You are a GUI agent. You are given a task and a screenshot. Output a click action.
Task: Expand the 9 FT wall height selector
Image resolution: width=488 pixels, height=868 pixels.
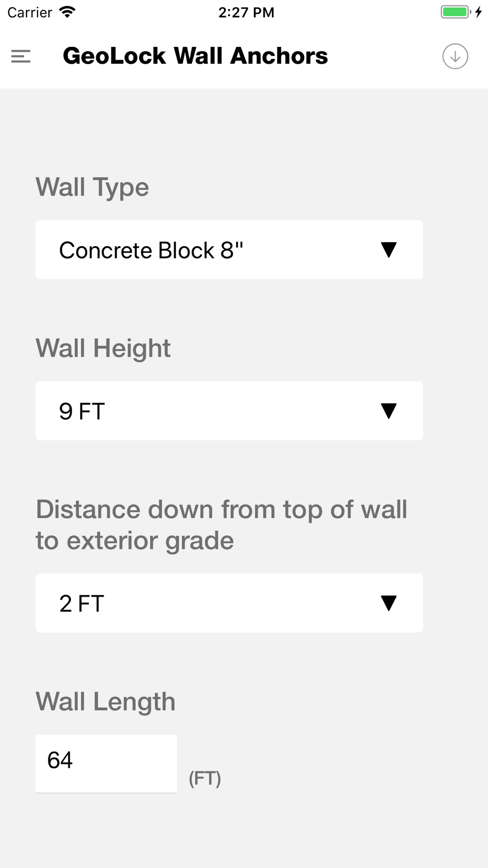click(x=229, y=411)
